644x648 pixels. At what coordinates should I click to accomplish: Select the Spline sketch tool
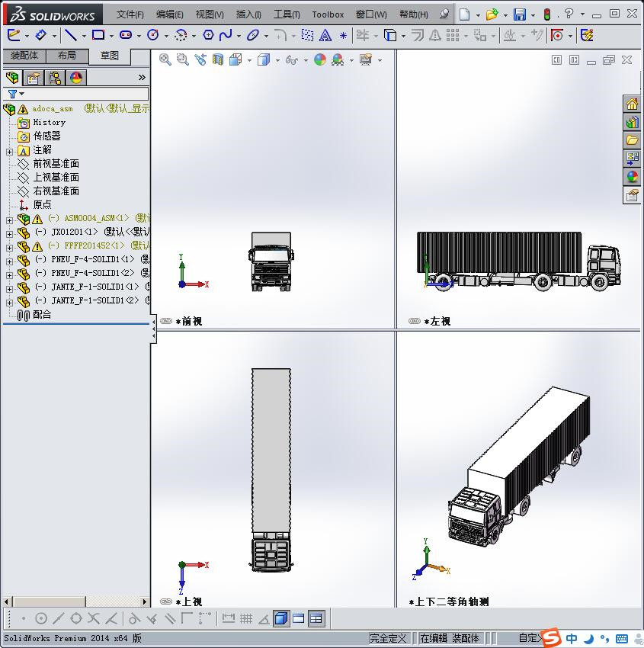tap(226, 35)
